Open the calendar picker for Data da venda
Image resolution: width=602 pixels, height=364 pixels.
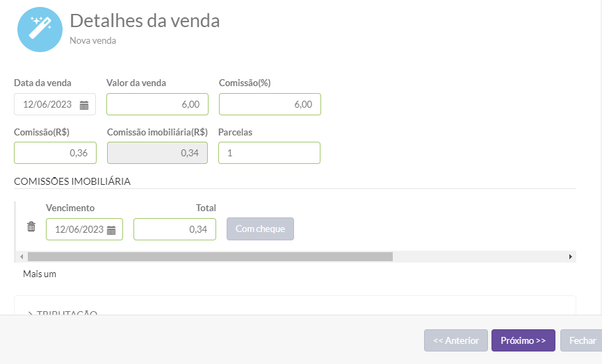[84, 105]
